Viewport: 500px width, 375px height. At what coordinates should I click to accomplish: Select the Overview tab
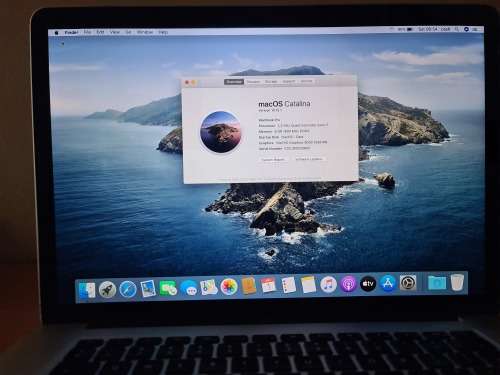click(x=234, y=82)
